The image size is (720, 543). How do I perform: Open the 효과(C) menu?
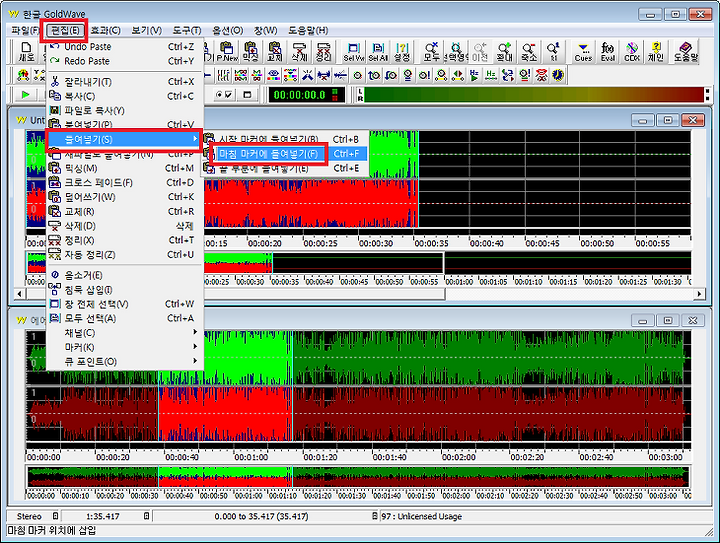pos(106,30)
